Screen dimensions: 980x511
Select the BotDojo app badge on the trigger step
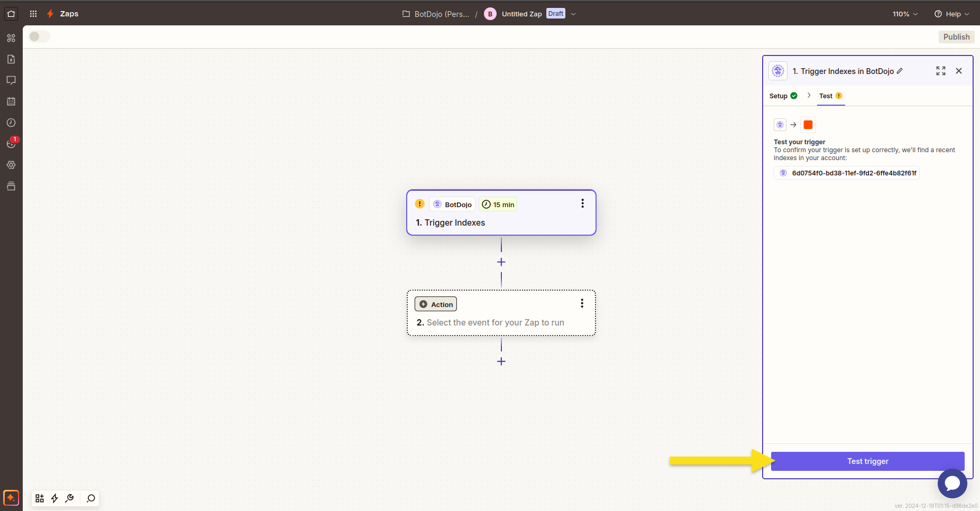453,205
